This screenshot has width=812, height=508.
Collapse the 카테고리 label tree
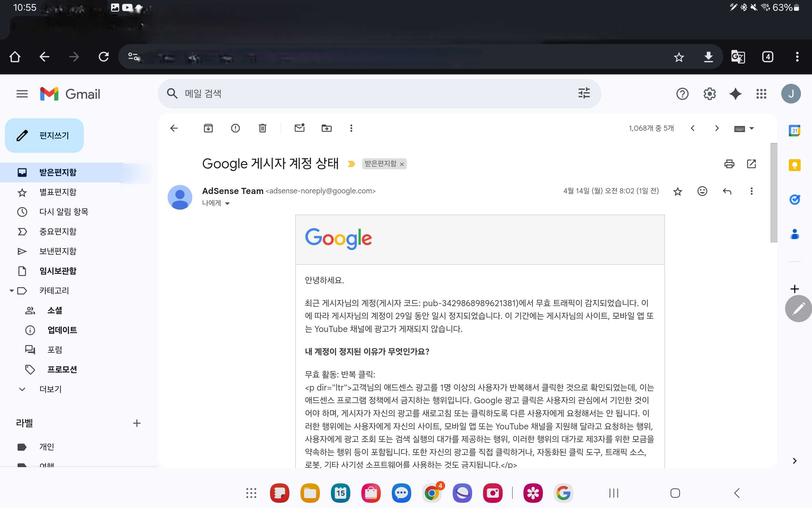click(11, 291)
